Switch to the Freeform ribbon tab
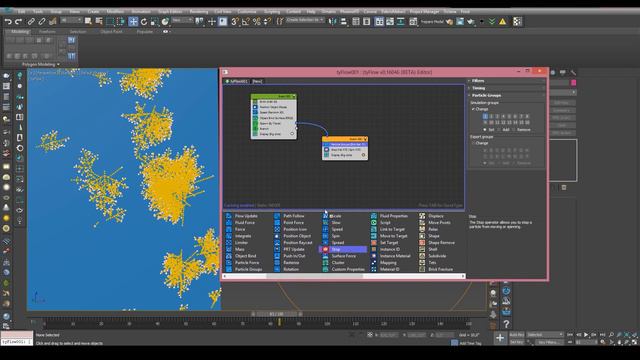This screenshot has width=640, height=360. pyautogui.click(x=47, y=31)
